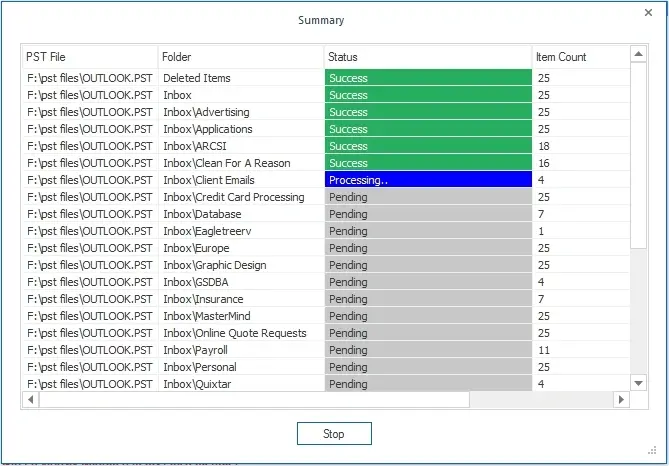Click the horizontal scrollbar thumb
The width and height of the screenshot is (669, 466).
(254, 400)
